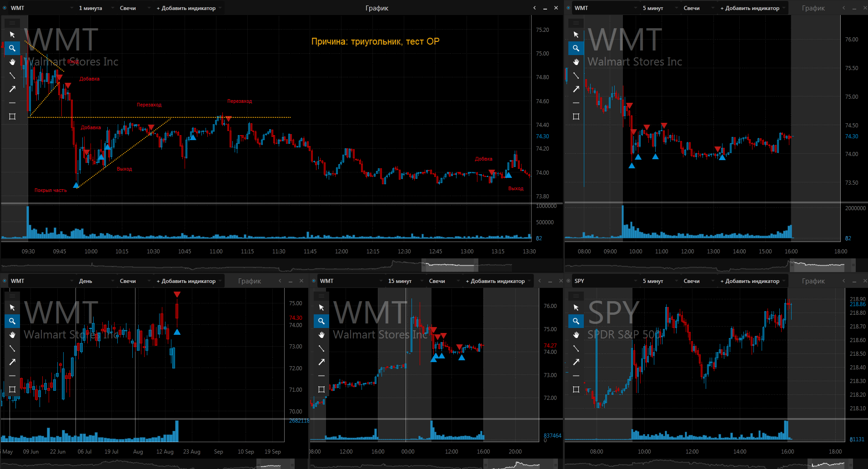This screenshot has width=868, height=469.
Task: Open the SPY symbol dropdown
Action: pos(606,281)
